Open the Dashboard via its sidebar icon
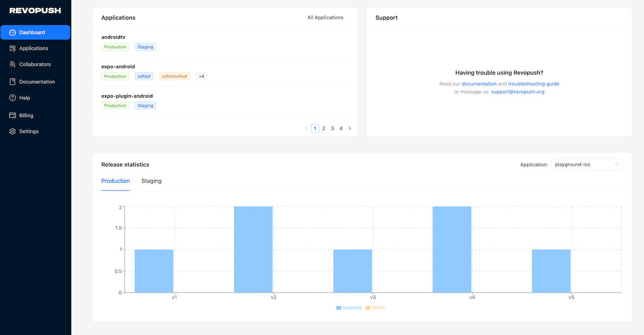644x335 pixels. point(11,32)
